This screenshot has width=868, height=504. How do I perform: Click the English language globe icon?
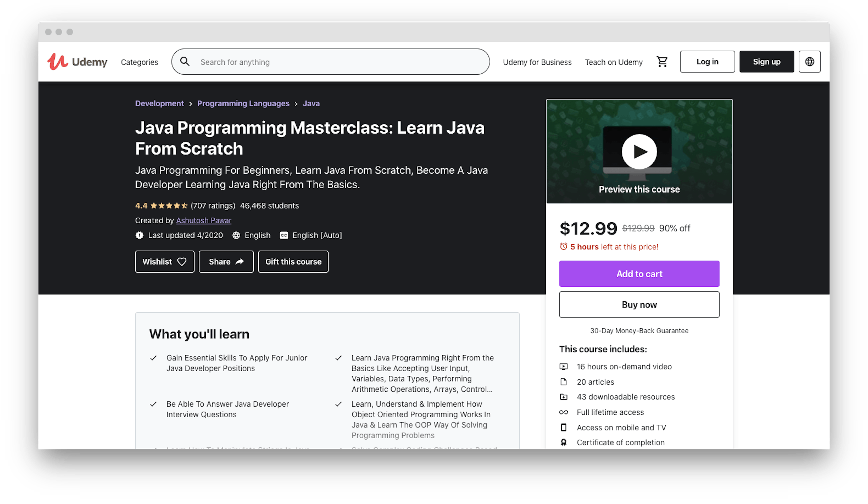[236, 235]
